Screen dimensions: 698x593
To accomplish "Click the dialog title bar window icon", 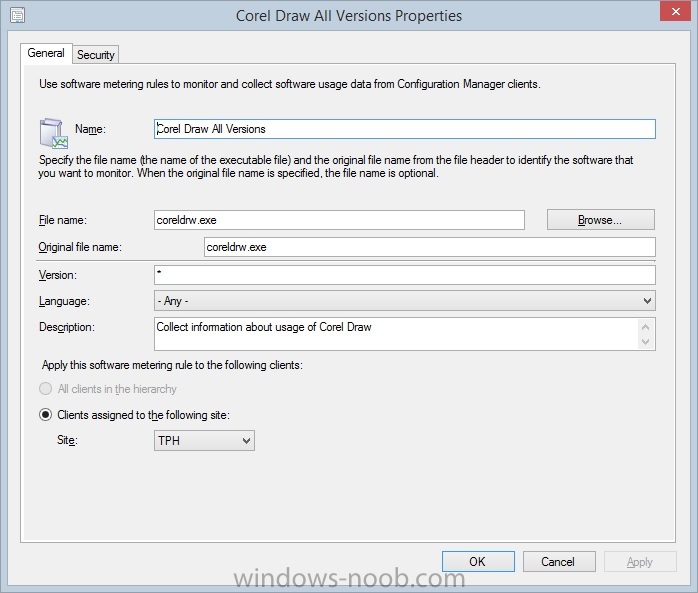I will 17,16.
